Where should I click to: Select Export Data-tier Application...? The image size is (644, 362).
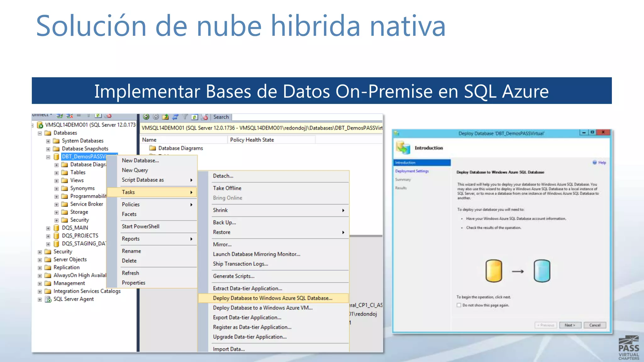point(274,317)
